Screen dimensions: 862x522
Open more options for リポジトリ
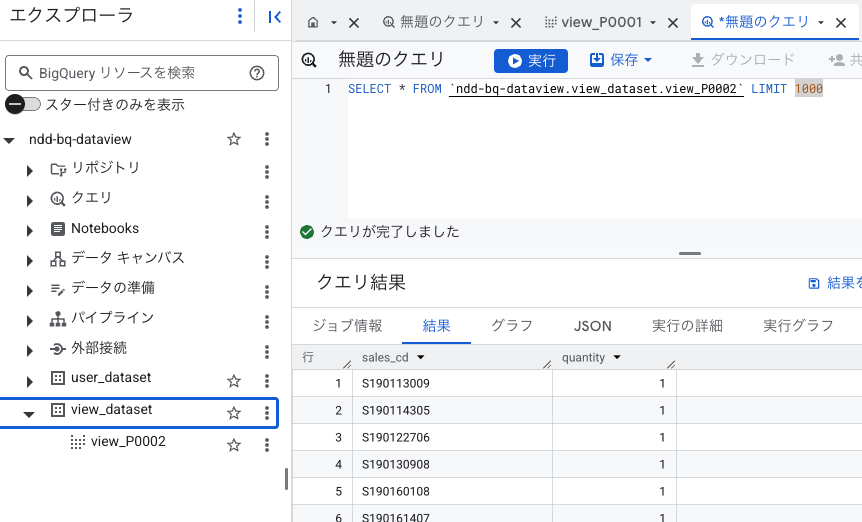click(x=267, y=172)
